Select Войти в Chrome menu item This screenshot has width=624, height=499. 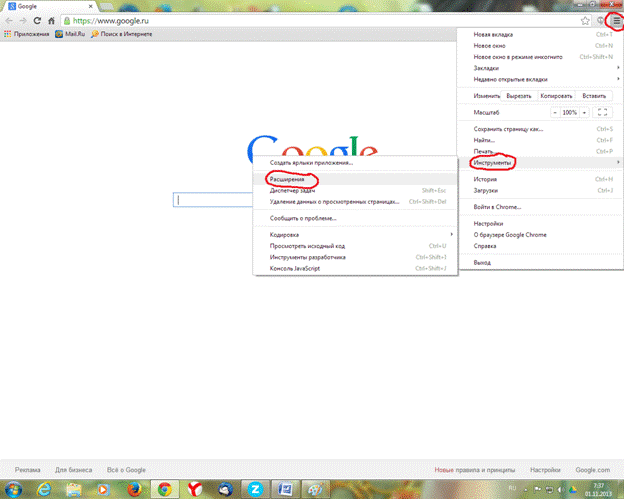(x=540, y=207)
